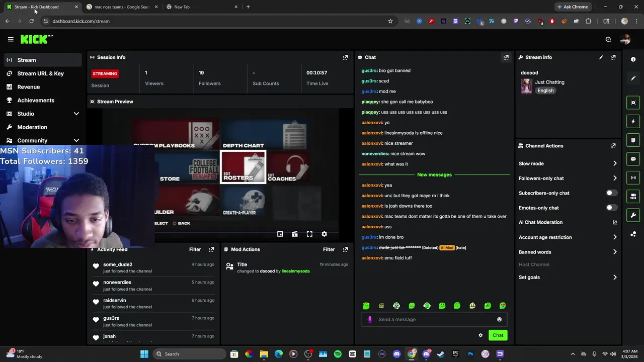Select Stream in the sidebar
The width and height of the screenshot is (644, 362).
43,60
